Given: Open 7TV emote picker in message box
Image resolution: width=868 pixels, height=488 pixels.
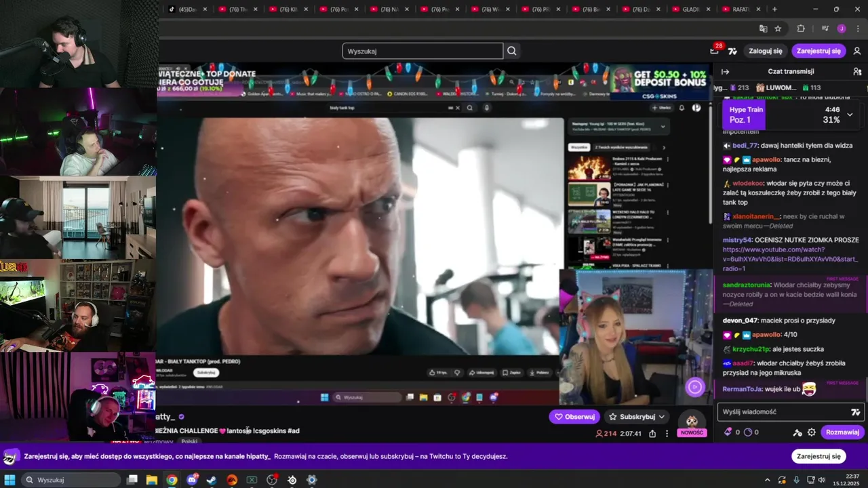Looking at the screenshot, I should point(856,412).
